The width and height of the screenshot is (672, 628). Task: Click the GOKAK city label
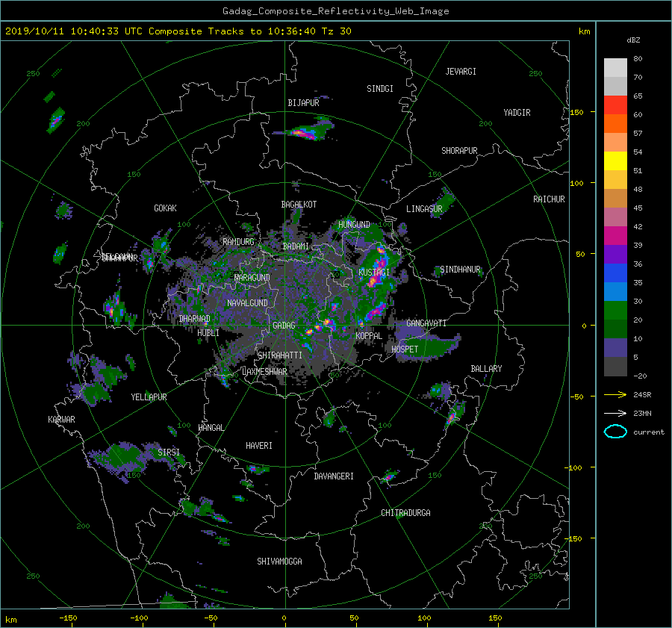click(x=166, y=208)
